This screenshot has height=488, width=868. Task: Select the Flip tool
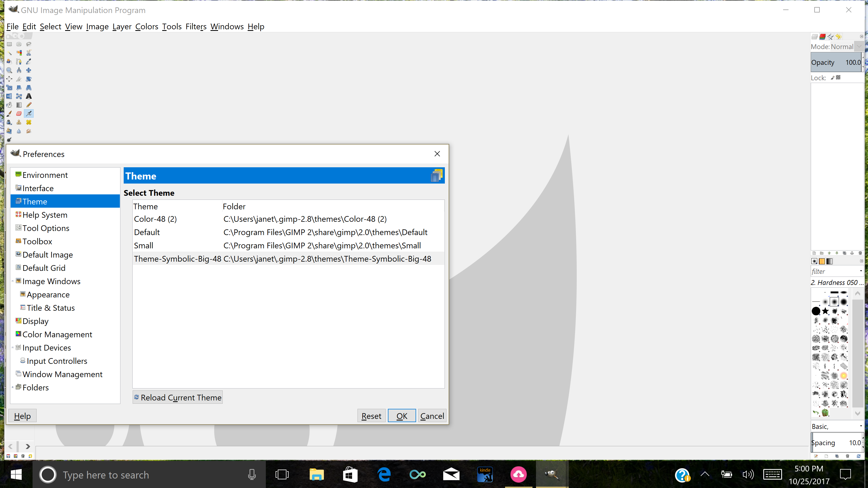pyautogui.click(x=9, y=96)
